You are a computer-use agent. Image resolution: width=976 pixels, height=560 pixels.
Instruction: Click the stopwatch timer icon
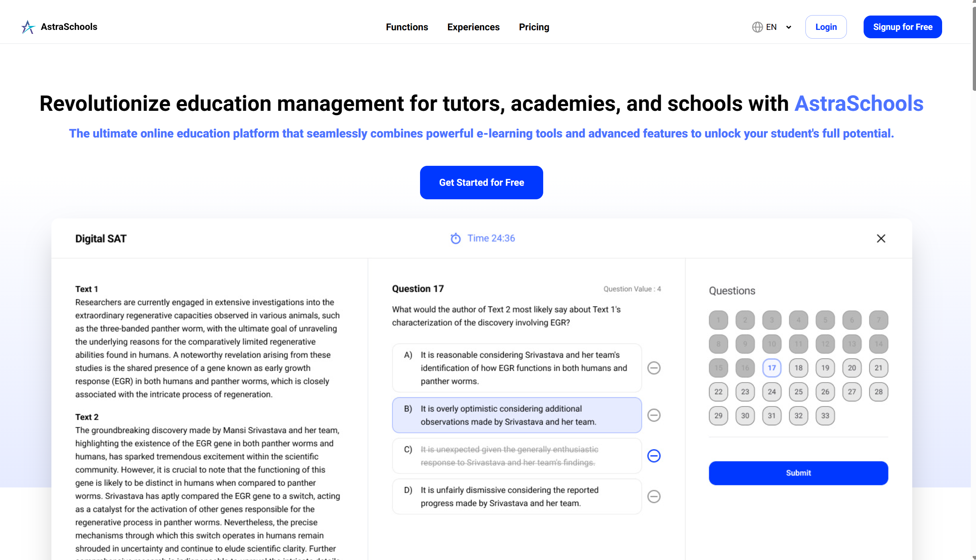(x=455, y=238)
